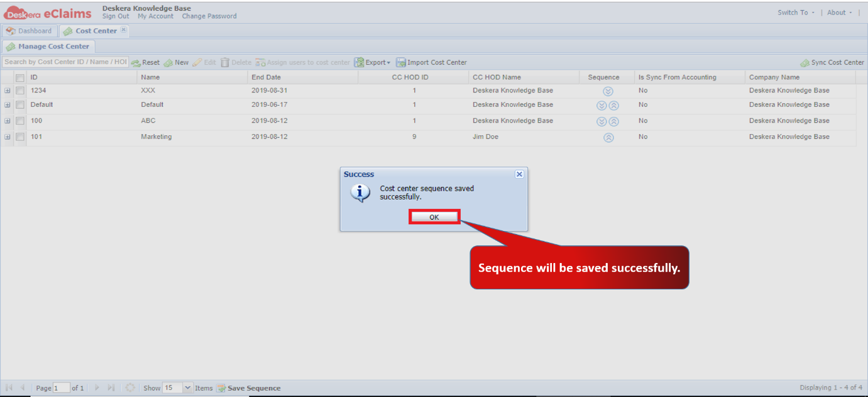Sort by CC HOD Name column

coord(524,77)
